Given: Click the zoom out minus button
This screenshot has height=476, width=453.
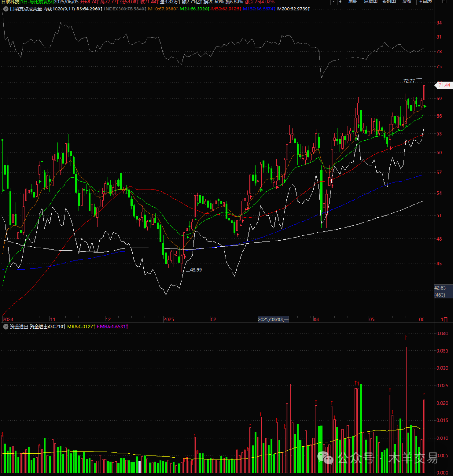Looking at the screenshot, I should pyautogui.click(x=333, y=2).
